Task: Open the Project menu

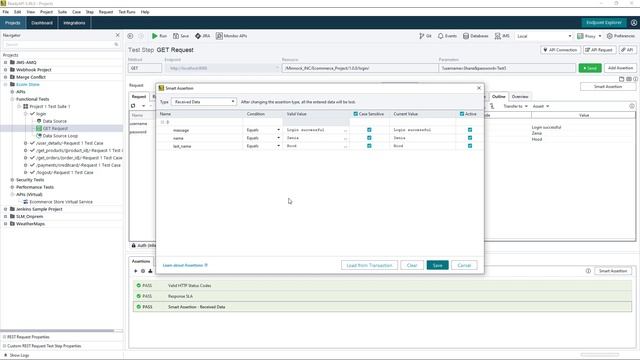Action: click(47, 12)
